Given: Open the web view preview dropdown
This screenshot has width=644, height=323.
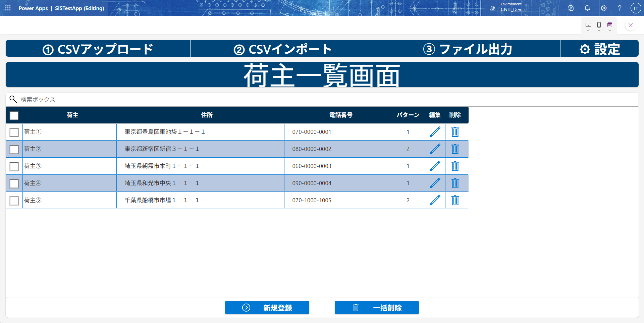Looking at the screenshot, I should (610, 26).
